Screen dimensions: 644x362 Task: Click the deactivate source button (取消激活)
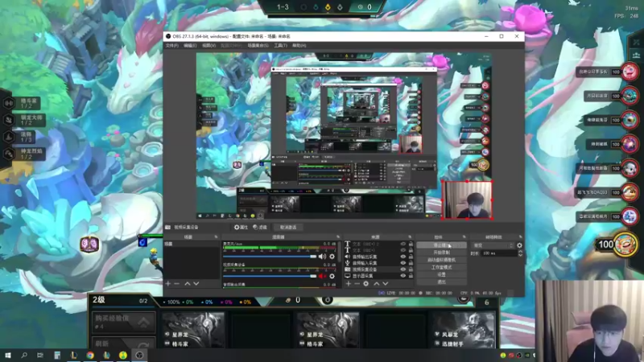tap(288, 227)
